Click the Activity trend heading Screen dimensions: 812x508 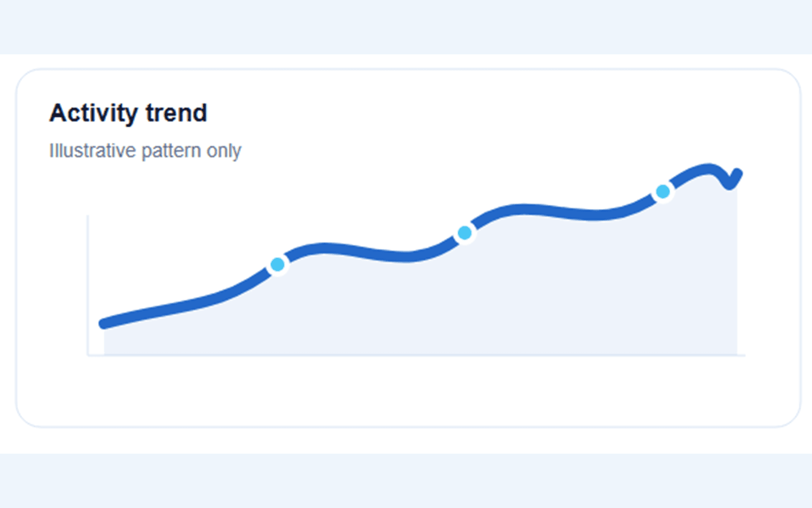[x=128, y=113]
